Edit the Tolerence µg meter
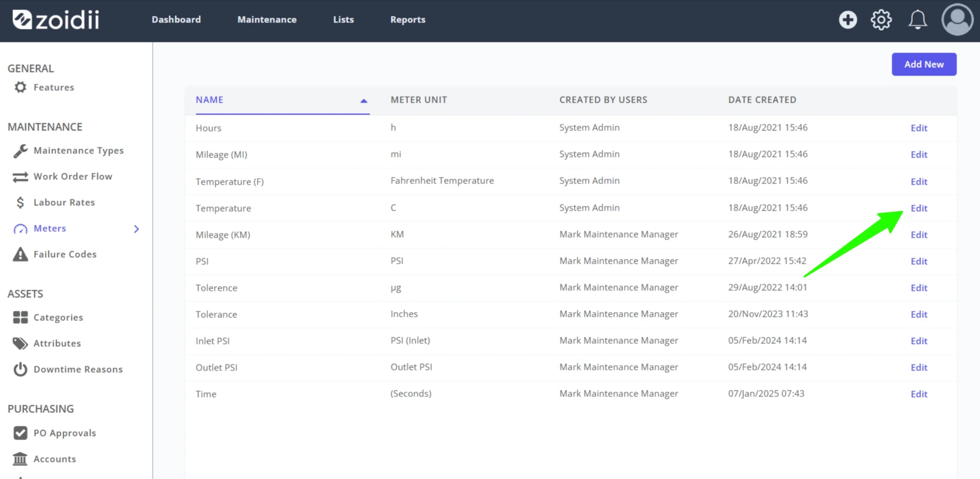Screen dimensions: 980x479 click(x=919, y=288)
